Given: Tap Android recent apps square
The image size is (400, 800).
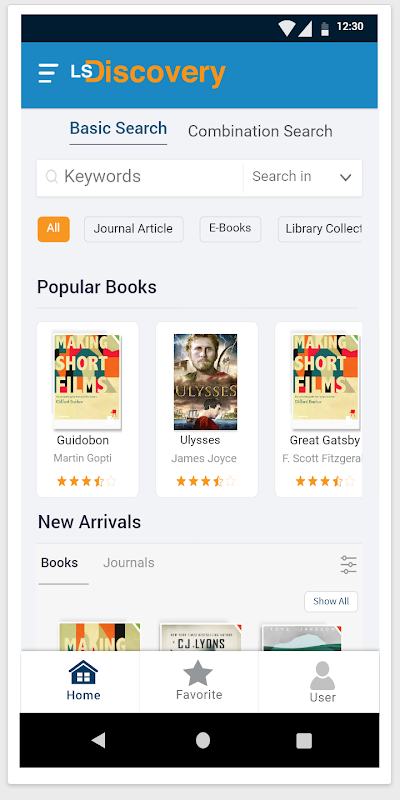Looking at the screenshot, I should 304,740.
